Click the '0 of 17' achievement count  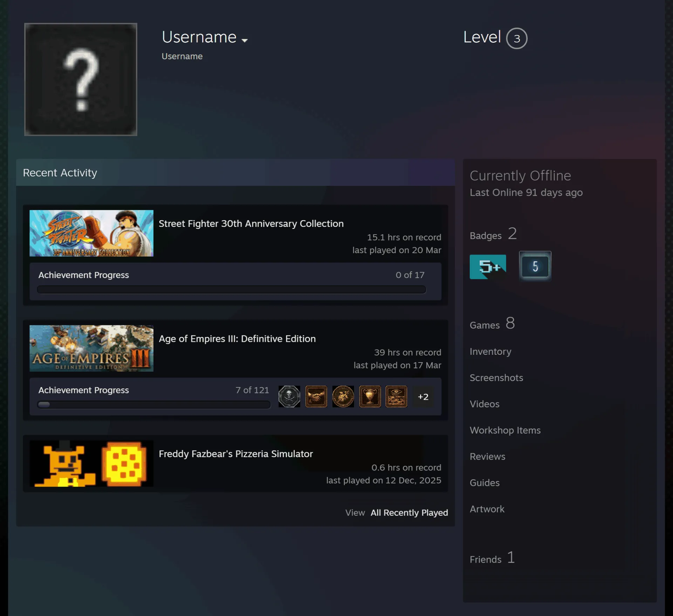pyautogui.click(x=410, y=275)
